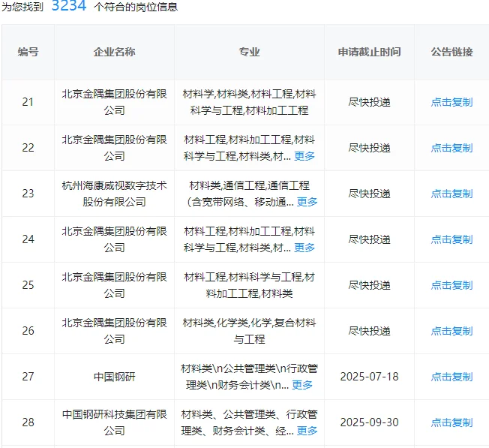Click 尽快投递 in row 21
The width and height of the screenshot is (489, 448).
369,102
